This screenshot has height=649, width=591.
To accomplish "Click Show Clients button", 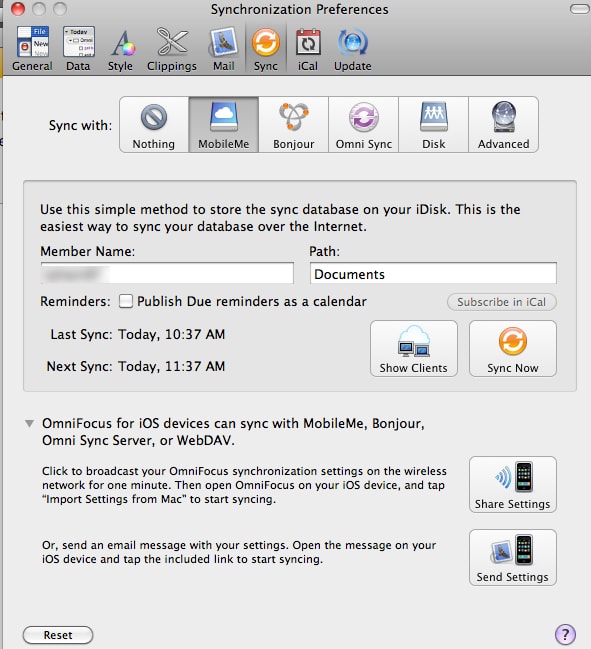I will (414, 349).
